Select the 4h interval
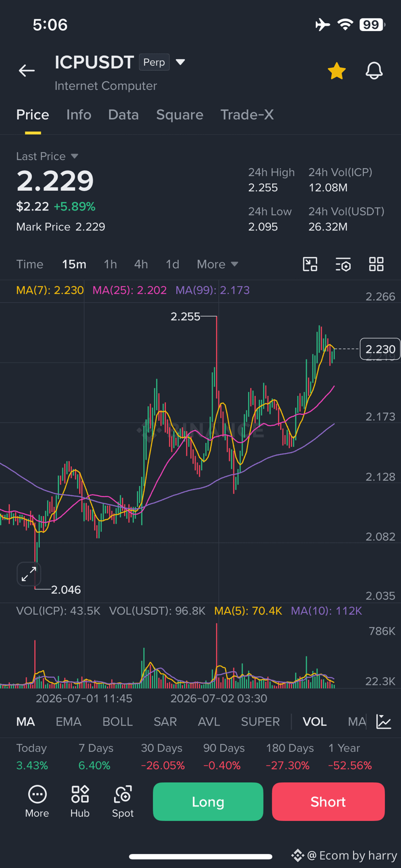 (141, 264)
